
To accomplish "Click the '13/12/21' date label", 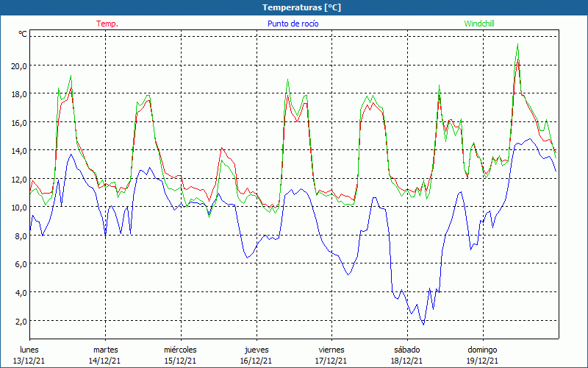I will pyautogui.click(x=29, y=361).
